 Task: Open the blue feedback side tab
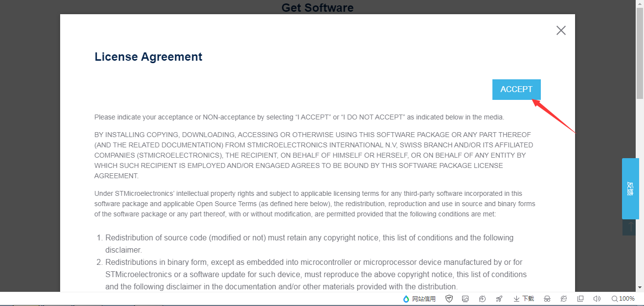(630, 188)
